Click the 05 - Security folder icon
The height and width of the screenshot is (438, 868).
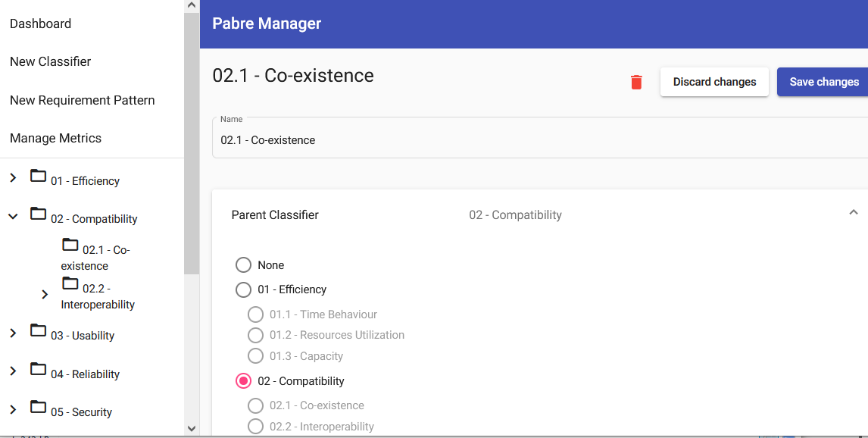coord(38,407)
